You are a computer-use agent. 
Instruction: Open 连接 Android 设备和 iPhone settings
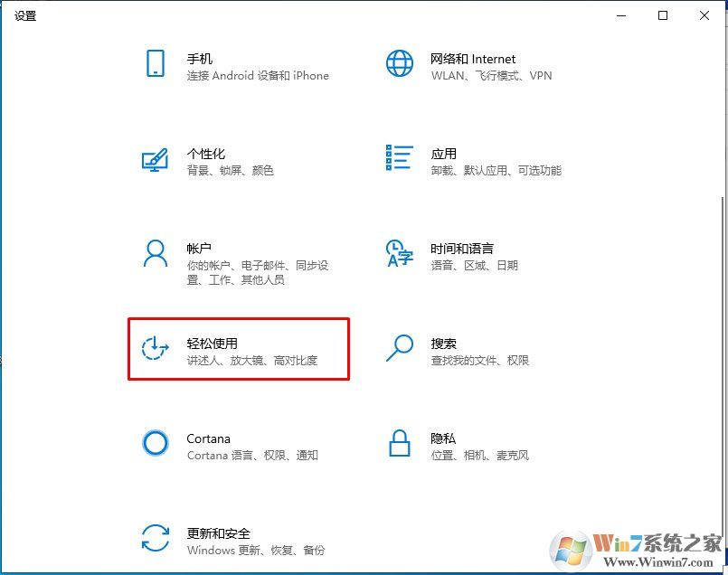(256, 76)
